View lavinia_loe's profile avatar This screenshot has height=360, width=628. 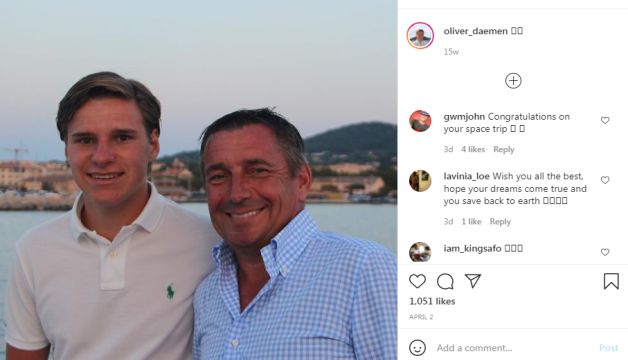pos(420,181)
